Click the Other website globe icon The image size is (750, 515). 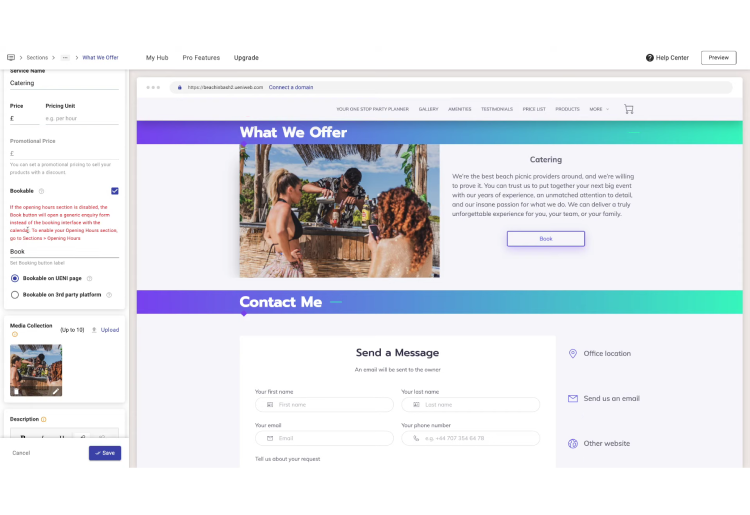(x=573, y=443)
